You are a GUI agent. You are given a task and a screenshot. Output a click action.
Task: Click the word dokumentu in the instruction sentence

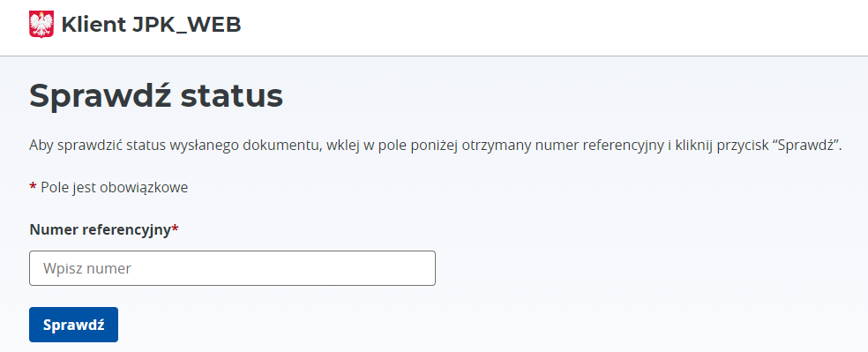(x=289, y=146)
